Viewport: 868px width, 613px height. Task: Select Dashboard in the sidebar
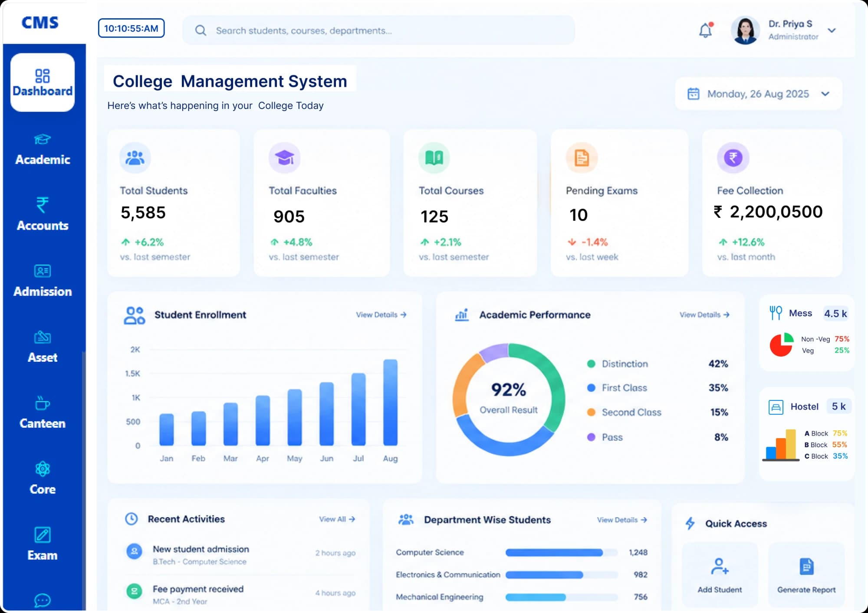point(43,82)
